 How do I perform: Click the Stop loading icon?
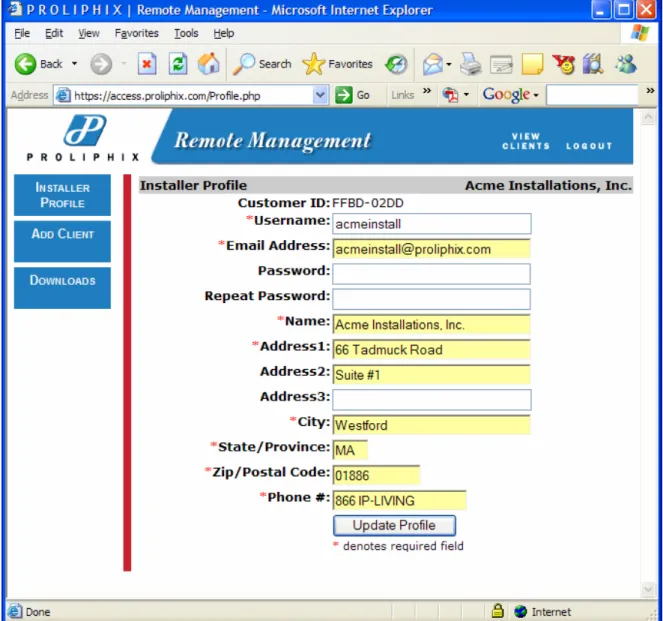pos(147,64)
